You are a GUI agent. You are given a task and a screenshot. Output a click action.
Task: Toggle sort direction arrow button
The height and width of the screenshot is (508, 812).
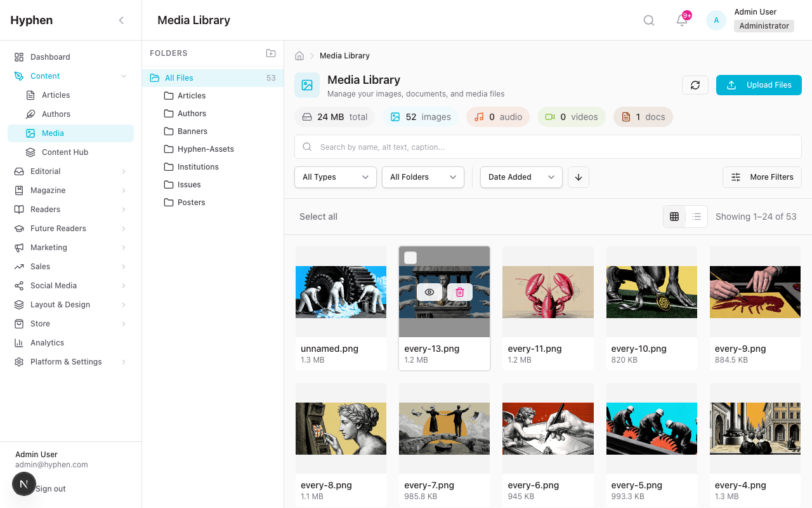tap(579, 177)
